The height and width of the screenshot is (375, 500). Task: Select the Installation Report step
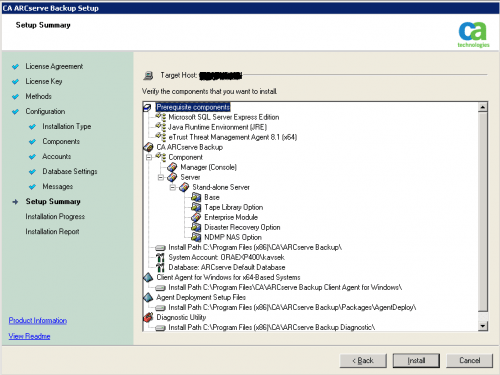pos(52,231)
